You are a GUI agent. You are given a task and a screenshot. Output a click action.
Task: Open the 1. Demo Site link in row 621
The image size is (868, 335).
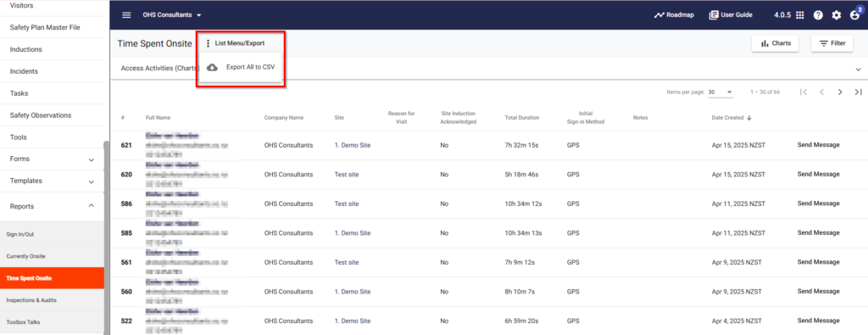(353, 145)
